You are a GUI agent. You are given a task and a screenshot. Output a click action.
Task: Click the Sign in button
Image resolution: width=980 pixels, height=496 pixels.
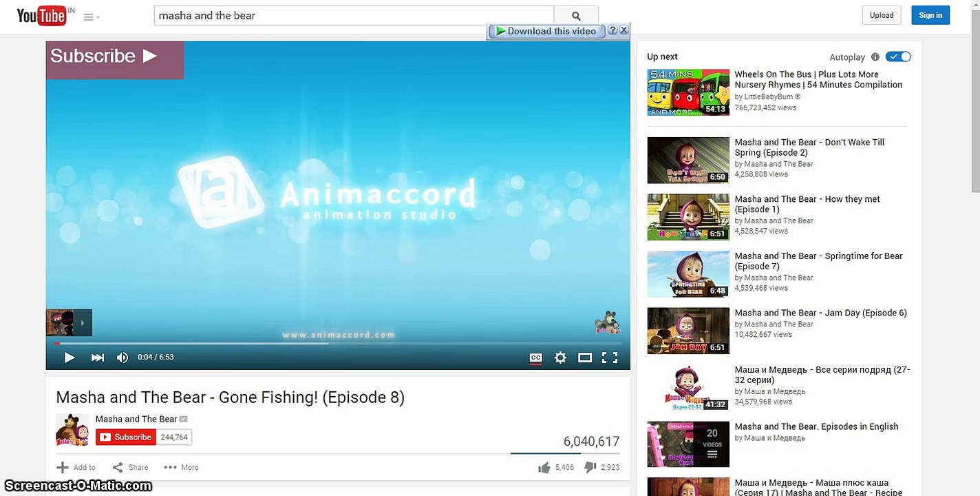(930, 15)
